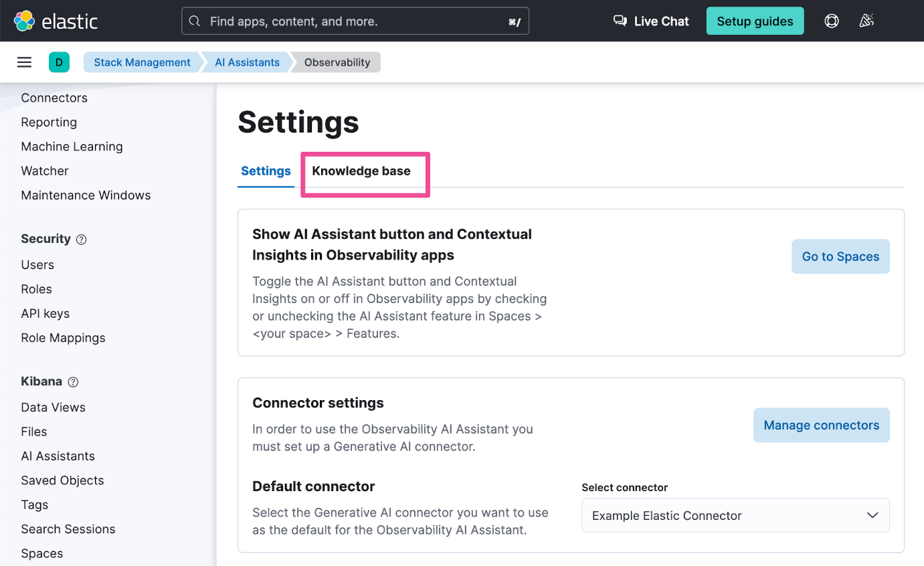Image resolution: width=924 pixels, height=566 pixels.
Task: Click inside the Find apps search field
Action: [301, 21]
